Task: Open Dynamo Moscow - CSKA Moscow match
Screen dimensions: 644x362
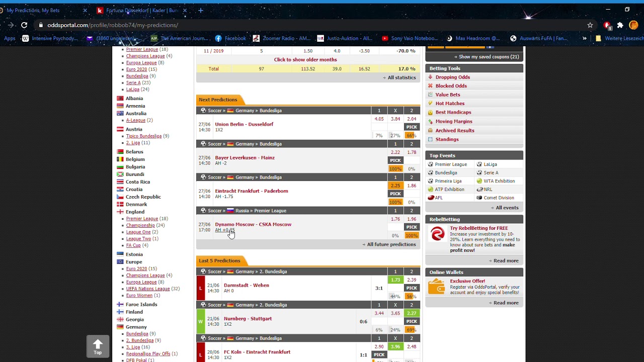Action: point(253,224)
